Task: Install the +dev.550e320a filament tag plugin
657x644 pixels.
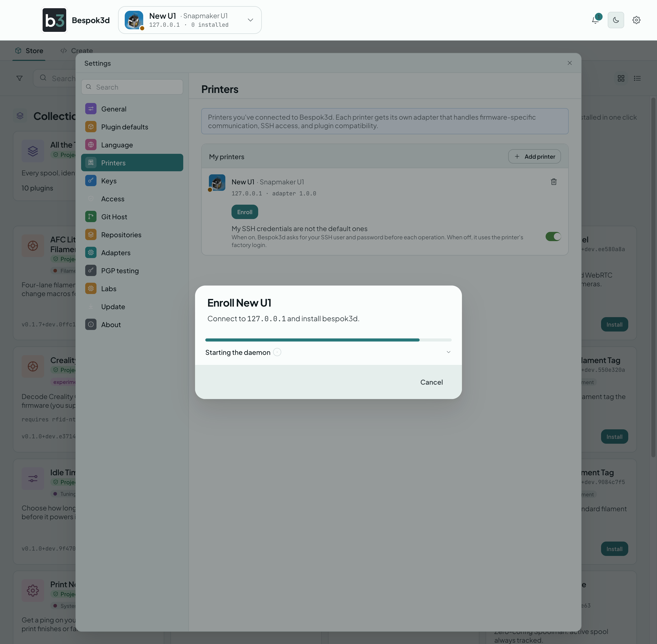Action: [x=614, y=437]
